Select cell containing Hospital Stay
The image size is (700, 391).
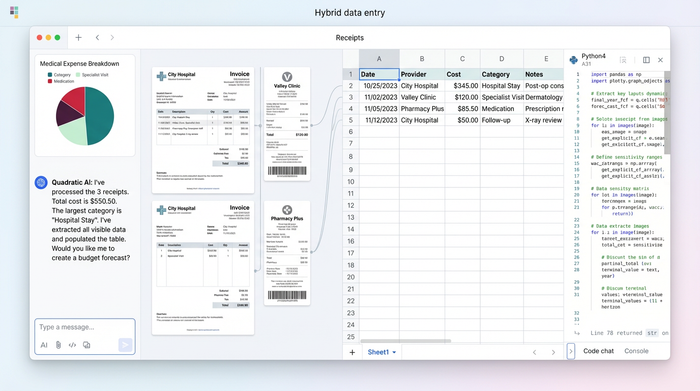point(502,86)
